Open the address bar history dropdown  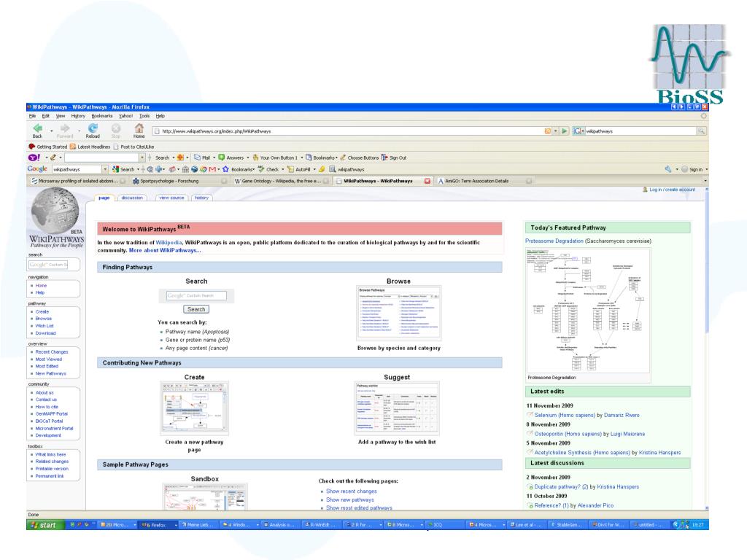555,131
